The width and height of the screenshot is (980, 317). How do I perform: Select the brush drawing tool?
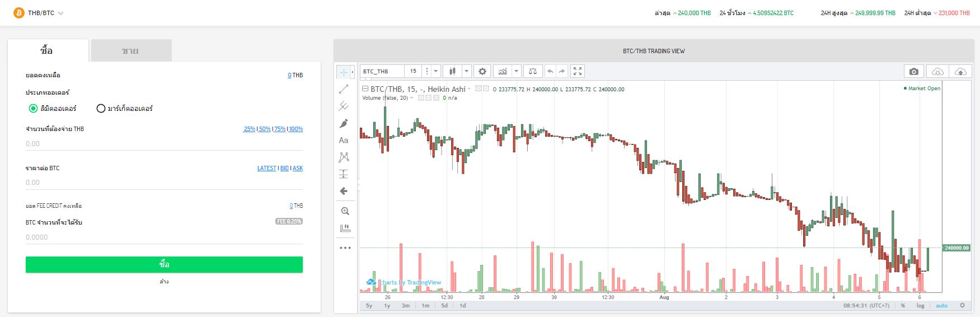[344, 123]
